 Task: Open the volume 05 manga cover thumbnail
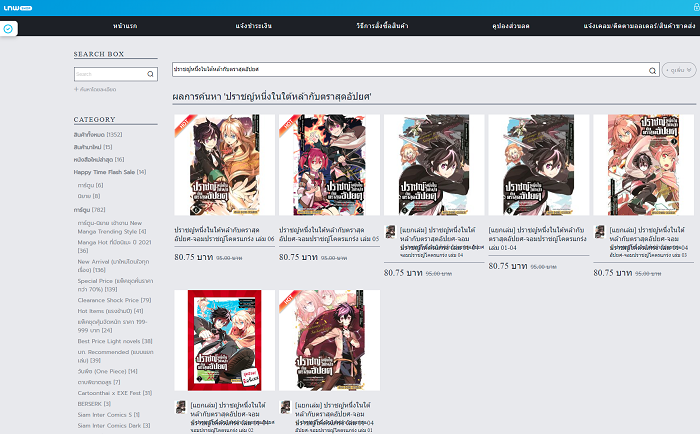pyautogui.click(x=329, y=165)
